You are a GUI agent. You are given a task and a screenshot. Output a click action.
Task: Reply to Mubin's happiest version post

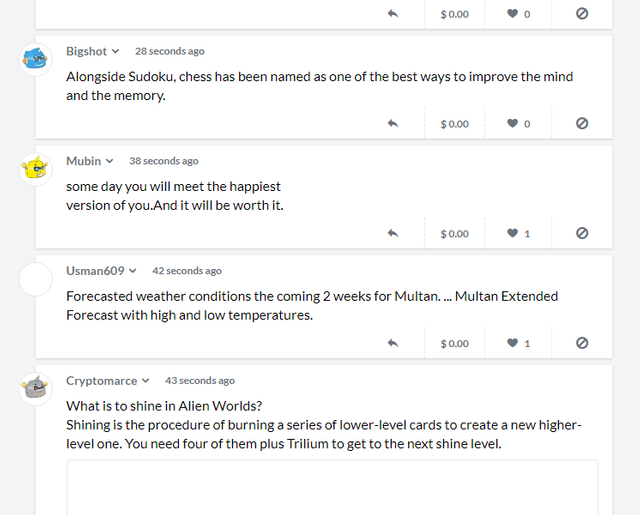(x=393, y=233)
